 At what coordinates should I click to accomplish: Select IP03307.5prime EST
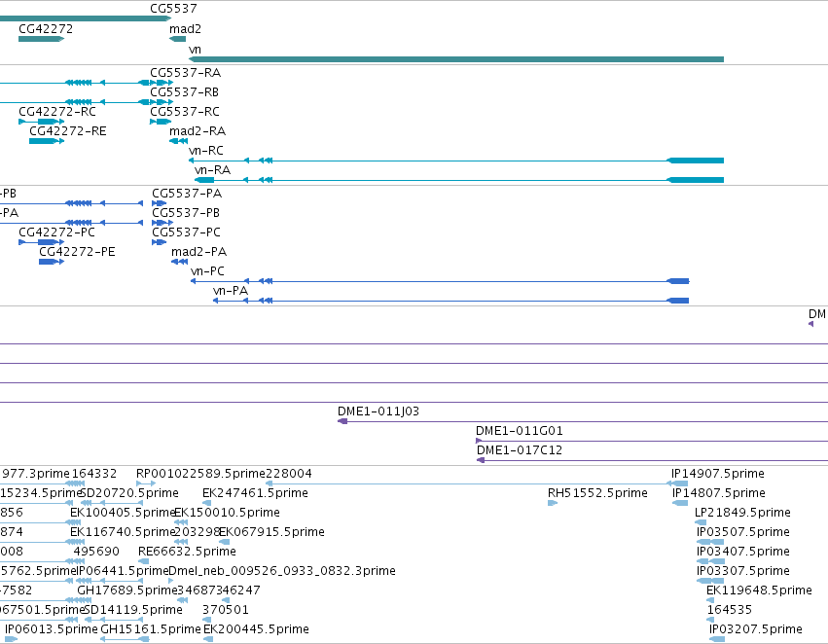coord(710,581)
